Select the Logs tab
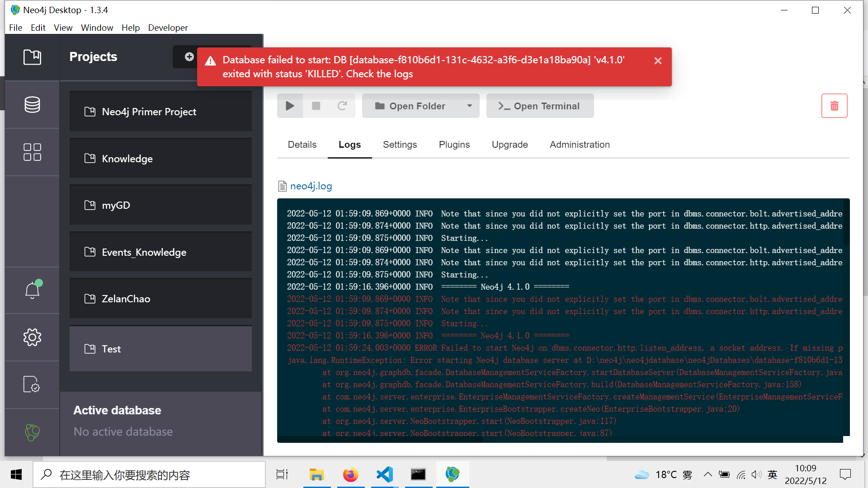Viewport: 868px width, 488px height. 349,145
